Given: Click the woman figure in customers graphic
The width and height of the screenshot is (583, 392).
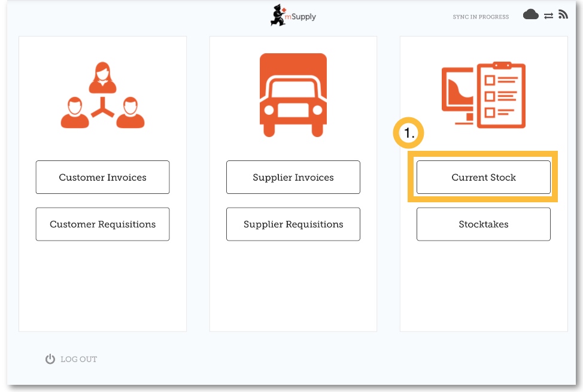Looking at the screenshot, I should (102, 78).
